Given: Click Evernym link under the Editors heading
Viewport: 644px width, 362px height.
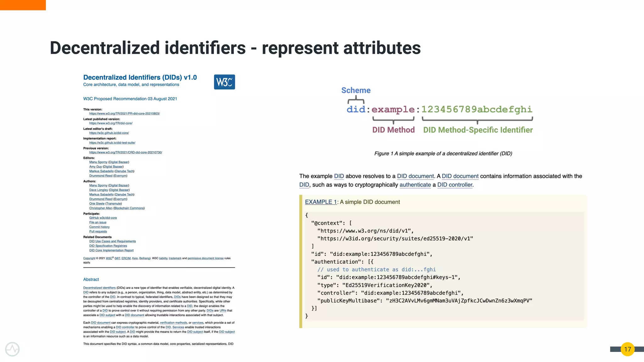Looking at the screenshot, I should click(x=120, y=176).
